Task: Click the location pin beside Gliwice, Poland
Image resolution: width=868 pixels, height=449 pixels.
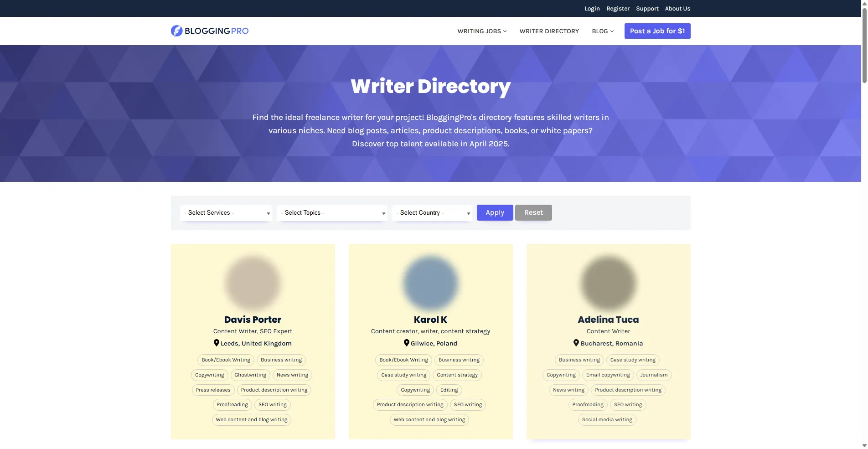Action: (407, 343)
